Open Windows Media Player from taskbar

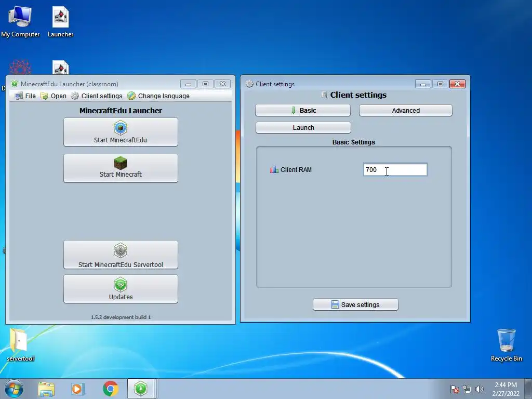pos(78,389)
